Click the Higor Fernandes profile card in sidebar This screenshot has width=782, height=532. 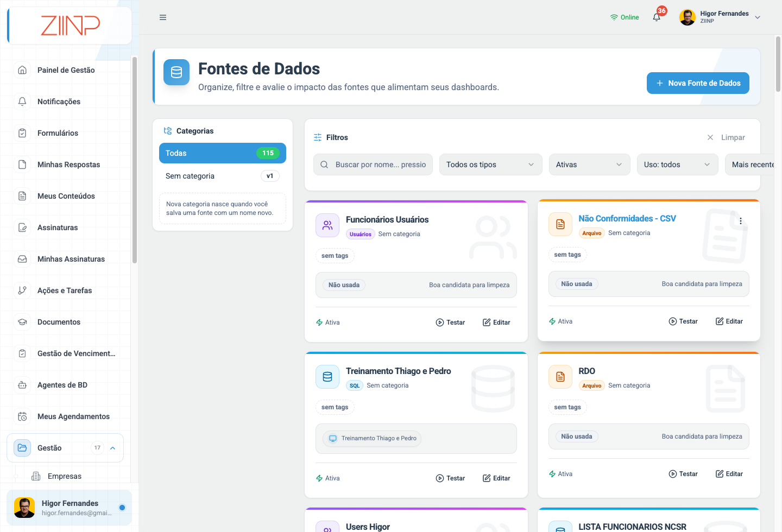point(69,508)
